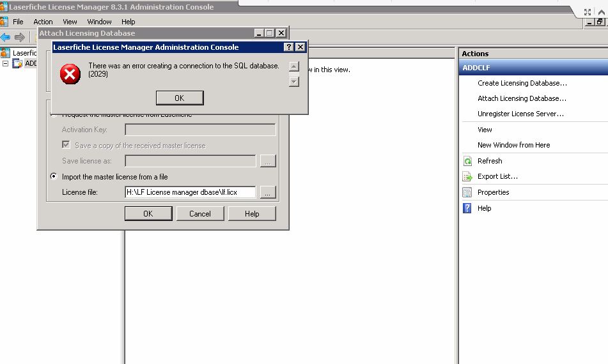Viewport: 608px width, 364px height.
Task: Click OK in the error dialog
Action: point(180,98)
